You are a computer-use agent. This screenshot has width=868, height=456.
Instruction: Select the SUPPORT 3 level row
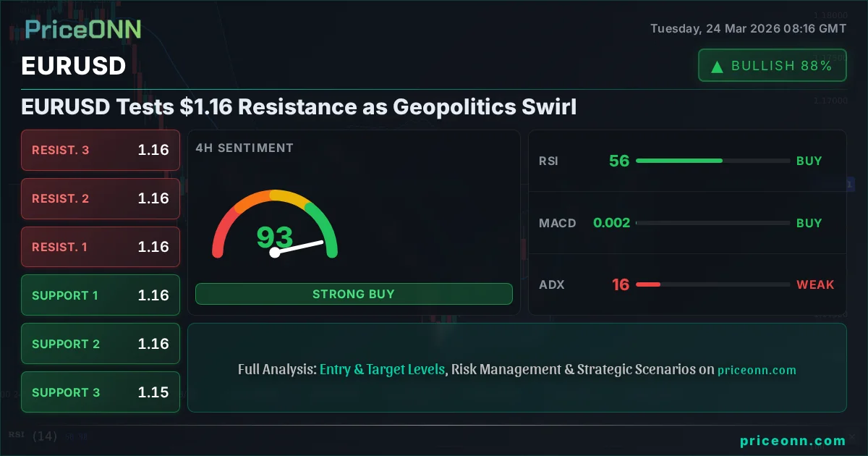[101, 392]
